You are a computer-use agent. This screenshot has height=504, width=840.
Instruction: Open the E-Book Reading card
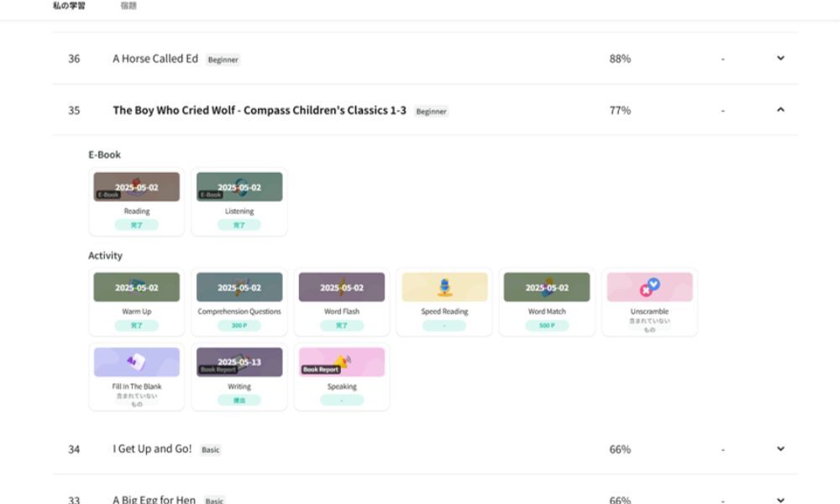coord(136,187)
